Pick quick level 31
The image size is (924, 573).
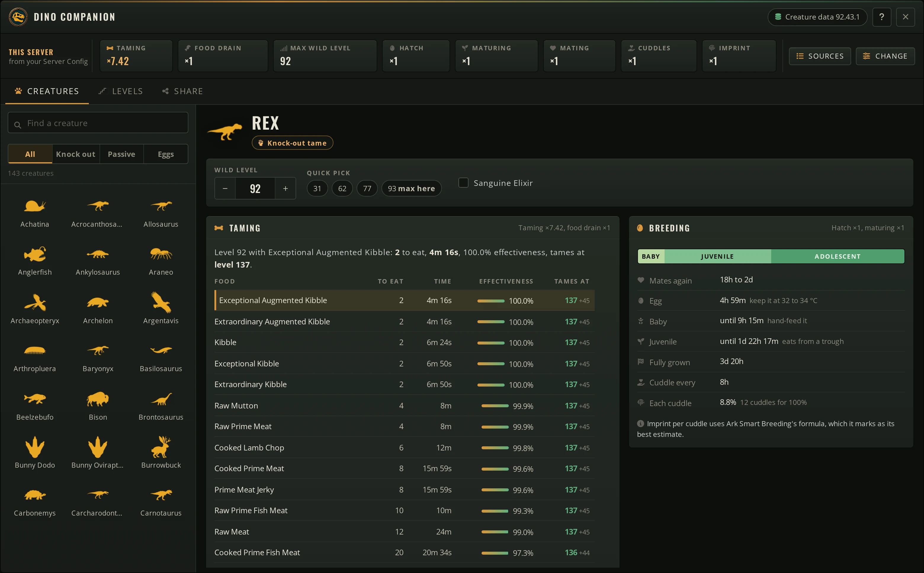point(317,188)
